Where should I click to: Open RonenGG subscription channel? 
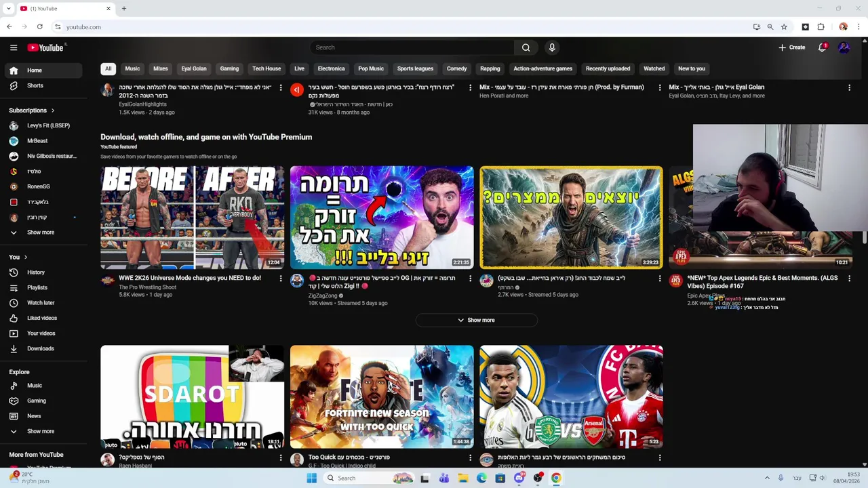44,186
